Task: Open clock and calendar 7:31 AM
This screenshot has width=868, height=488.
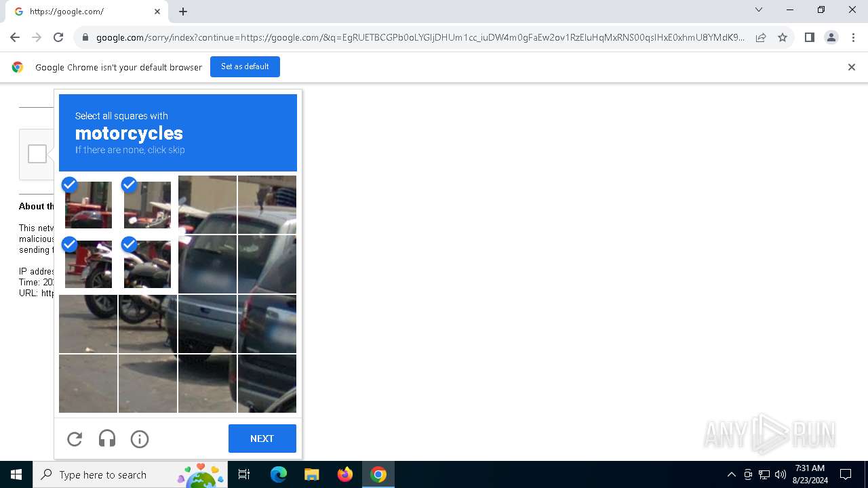Action: tap(810, 474)
